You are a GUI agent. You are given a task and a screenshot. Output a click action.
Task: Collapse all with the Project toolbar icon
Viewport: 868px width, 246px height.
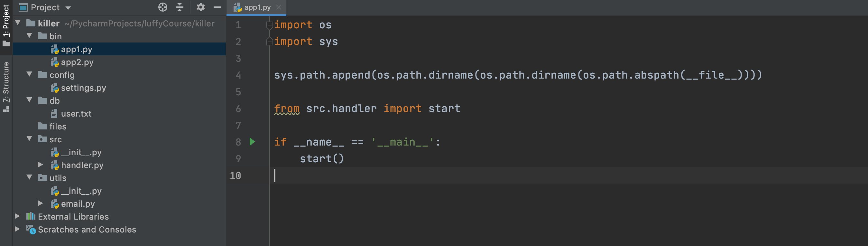tap(180, 7)
